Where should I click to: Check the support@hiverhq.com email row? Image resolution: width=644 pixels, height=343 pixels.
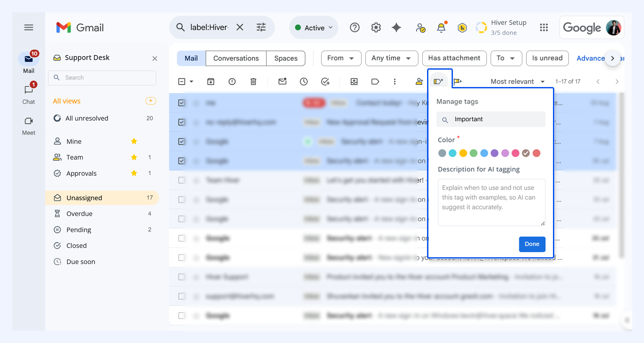pyautogui.click(x=182, y=296)
